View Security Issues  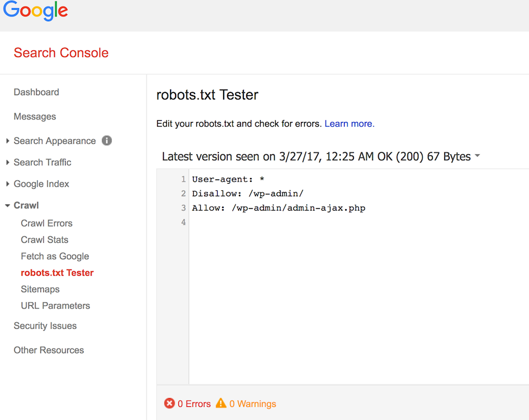click(x=45, y=325)
